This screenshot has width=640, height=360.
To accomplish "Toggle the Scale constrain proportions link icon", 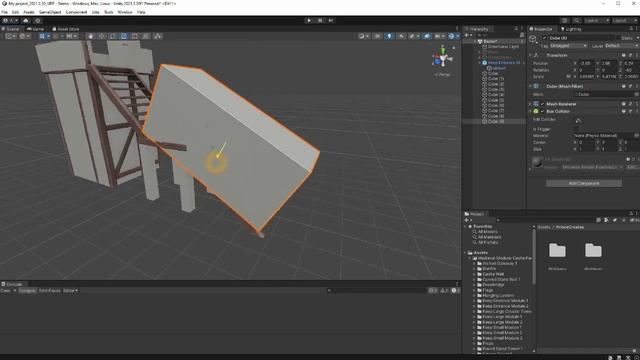I will (x=568, y=76).
